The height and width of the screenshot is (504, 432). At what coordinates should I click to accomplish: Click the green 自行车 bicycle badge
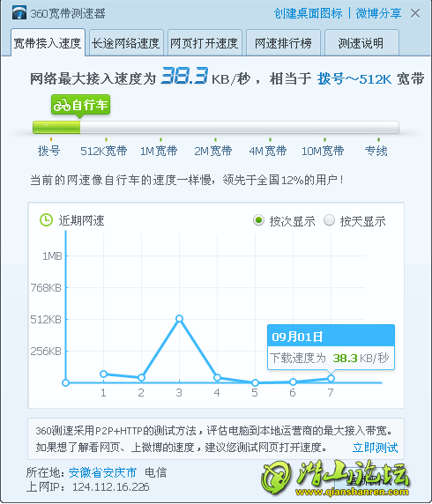pyautogui.click(x=80, y=105)
